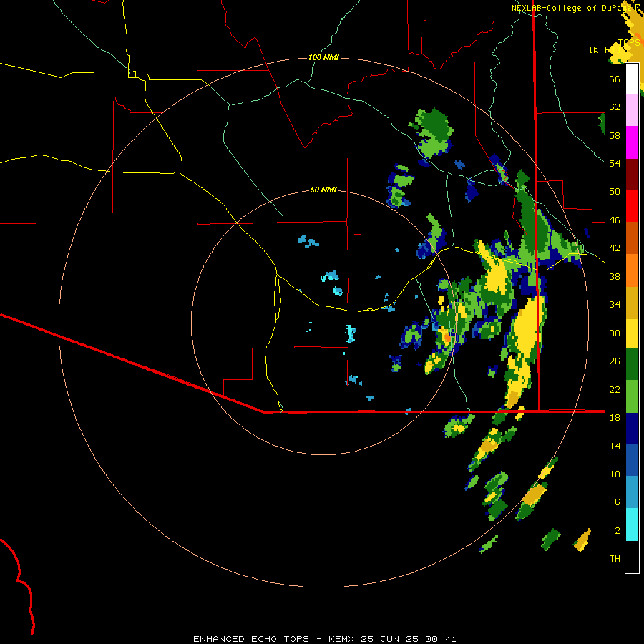Click the navy blue legend band
The image size is (644, 644).
tap(632, 429)
